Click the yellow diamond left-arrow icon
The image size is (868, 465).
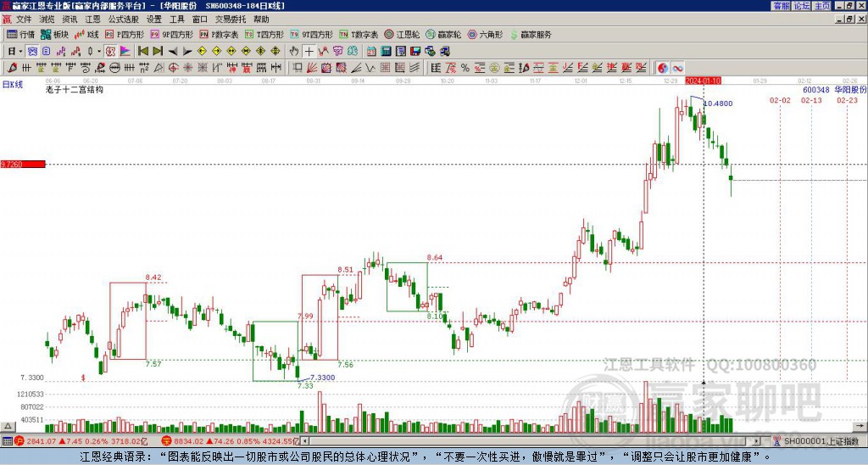[x=202, y=51]
